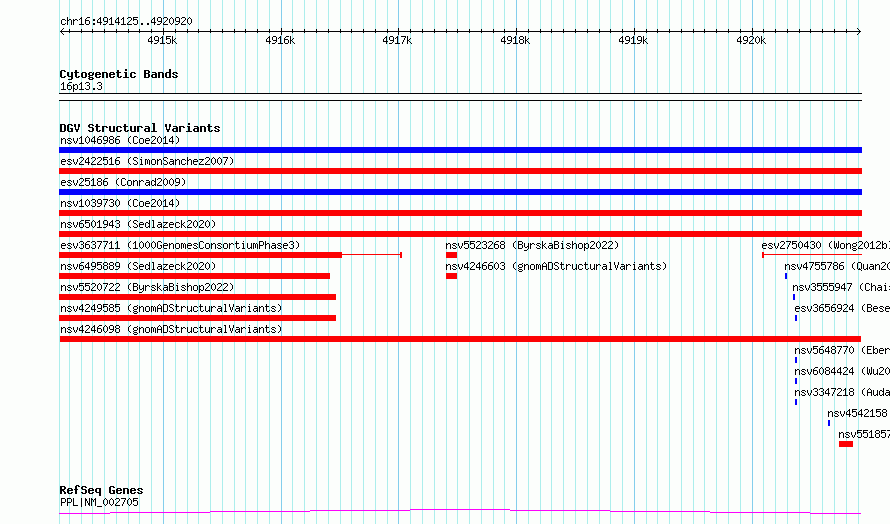The height and width of the screenshot is (524, 890).
Task: Open variant esv2422516 (SimonSanchez2007) label
Action: [147, 161]
